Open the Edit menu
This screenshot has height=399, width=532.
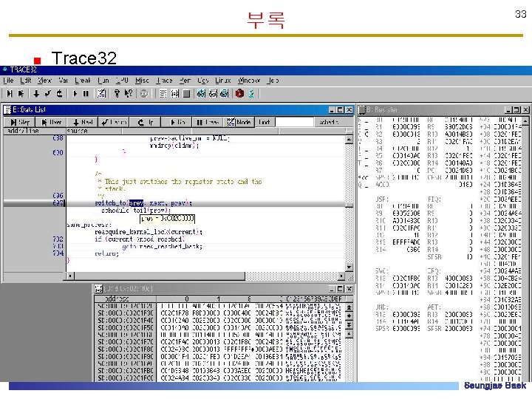point(25,81)
